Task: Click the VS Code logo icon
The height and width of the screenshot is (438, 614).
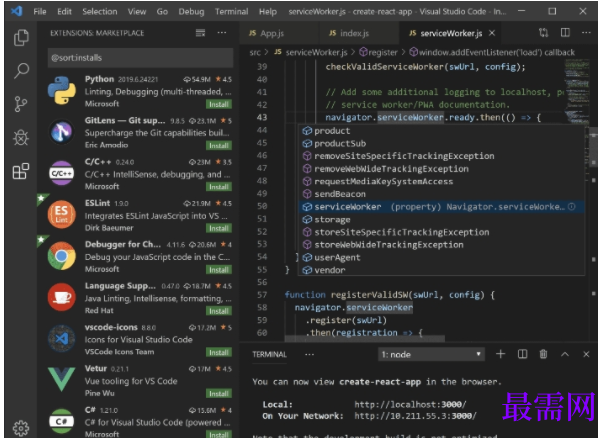Action: click(x=16, y=11)
